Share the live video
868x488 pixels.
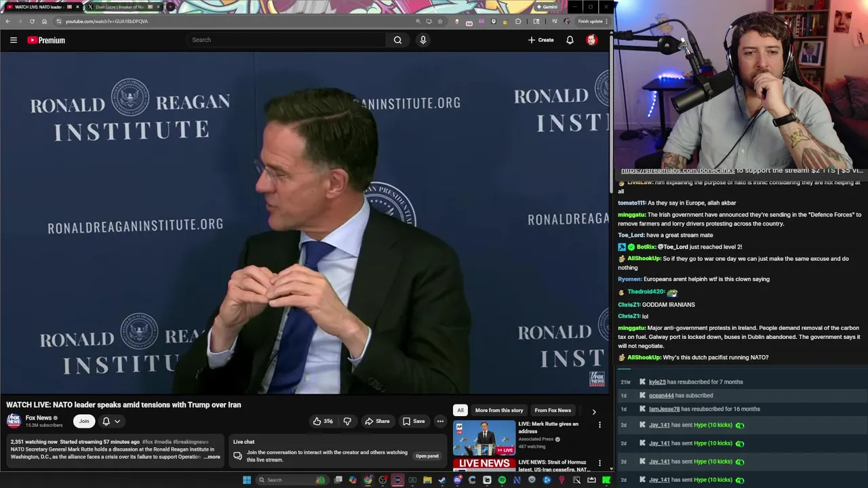pyautogui.click(x=377, y=421)
